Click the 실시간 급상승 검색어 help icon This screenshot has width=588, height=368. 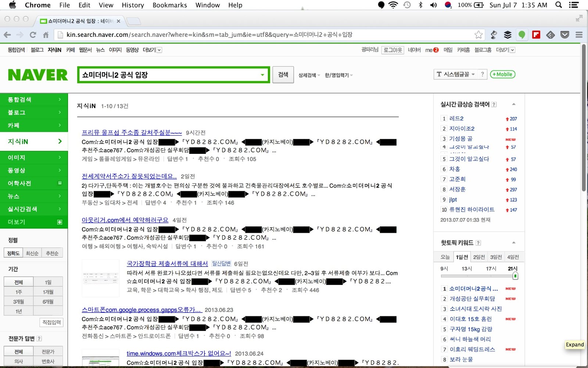coord(494,105)
